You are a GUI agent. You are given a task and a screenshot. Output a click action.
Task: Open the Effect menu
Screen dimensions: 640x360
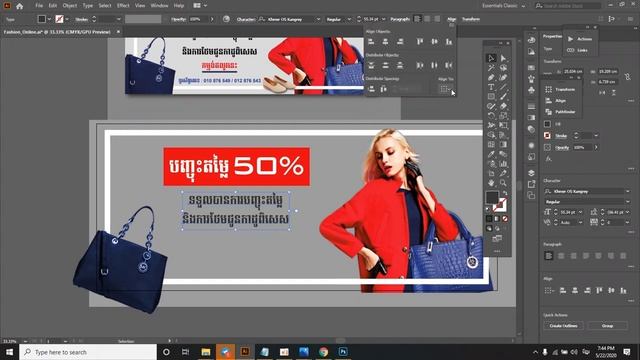[x=123, y=6]
